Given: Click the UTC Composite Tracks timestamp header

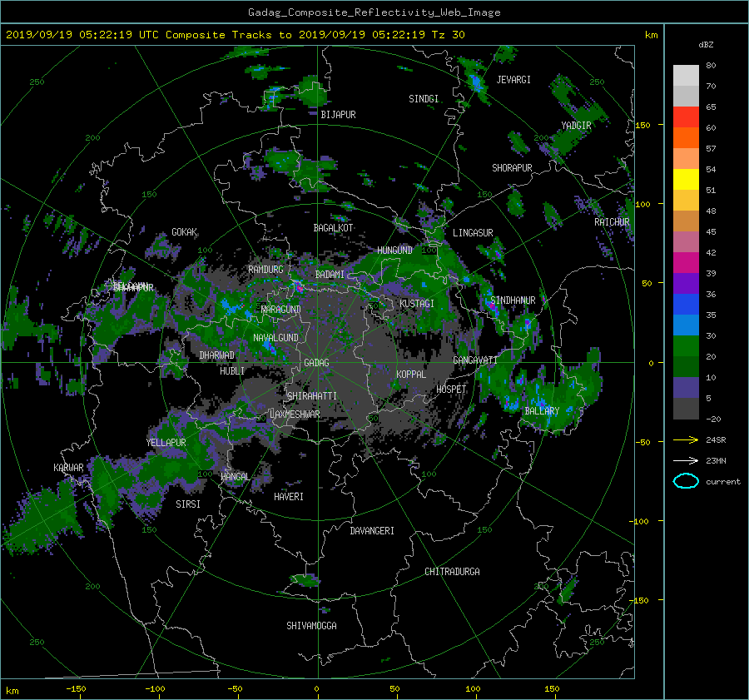Looking at the screenshot, I should click(235, 35).
